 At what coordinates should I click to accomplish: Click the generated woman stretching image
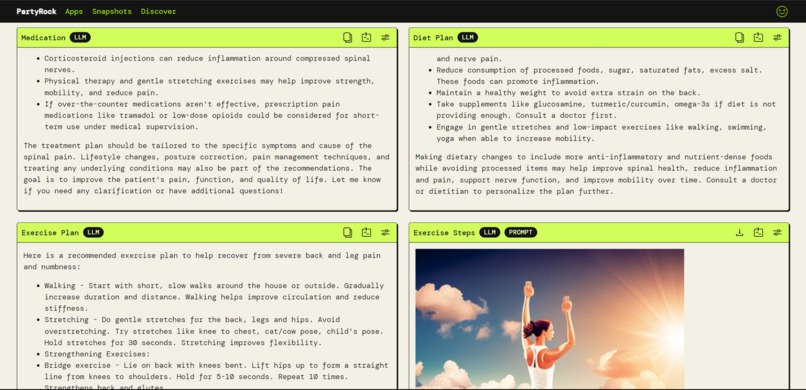549,319
